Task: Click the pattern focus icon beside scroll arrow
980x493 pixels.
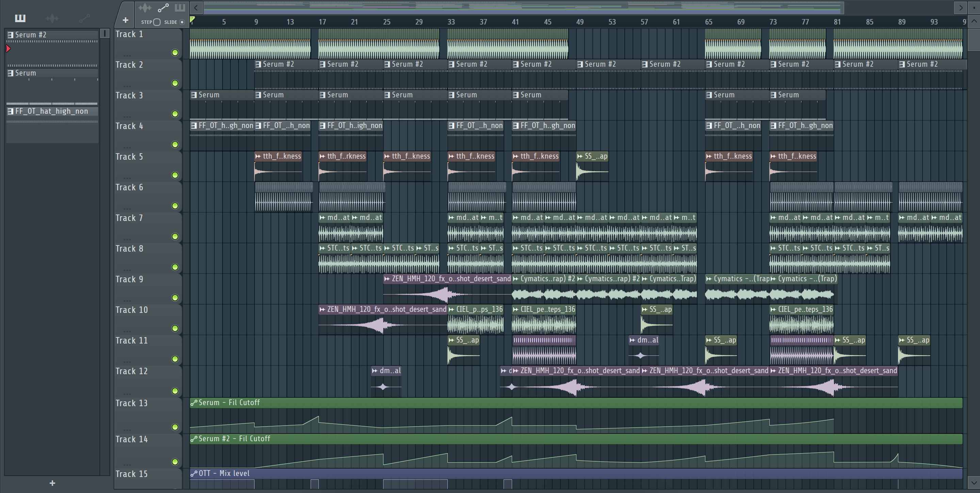Action: pyautogui.click(x=180, y=7)
